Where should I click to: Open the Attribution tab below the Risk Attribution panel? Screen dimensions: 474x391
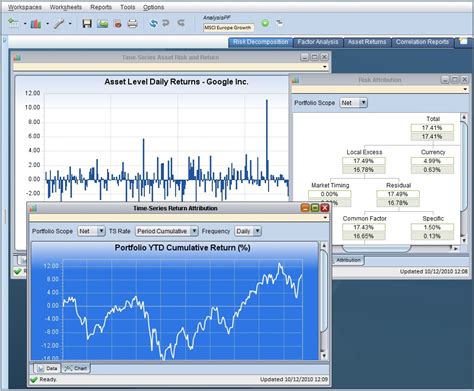pos(348,260)
